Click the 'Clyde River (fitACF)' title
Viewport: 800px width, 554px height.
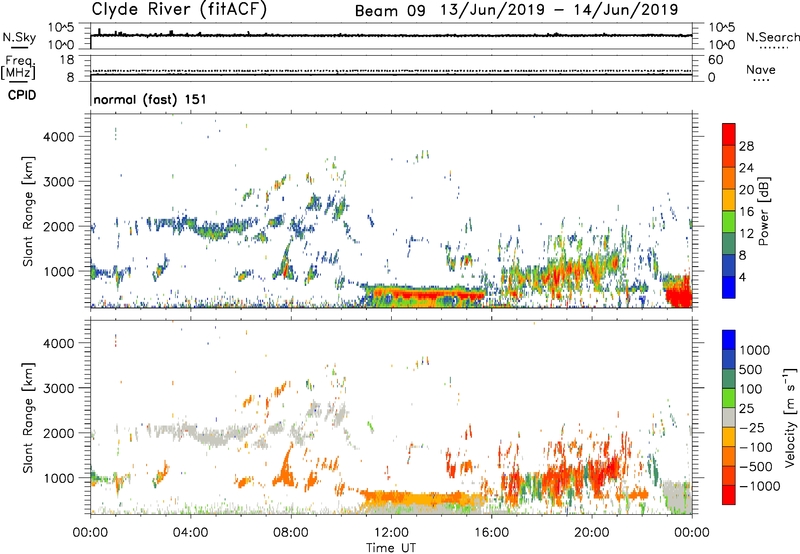click(x=179, y=9)
